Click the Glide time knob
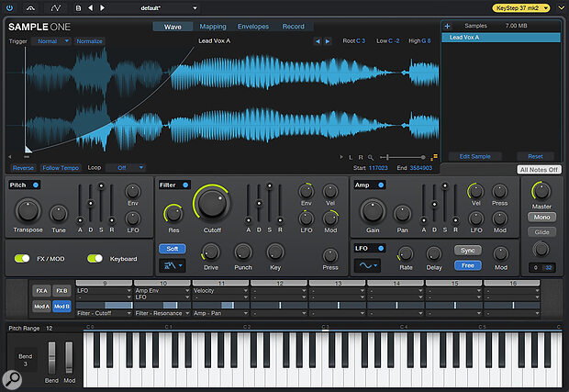The width and height of the screenshot is (569, 392). (541, 250)
